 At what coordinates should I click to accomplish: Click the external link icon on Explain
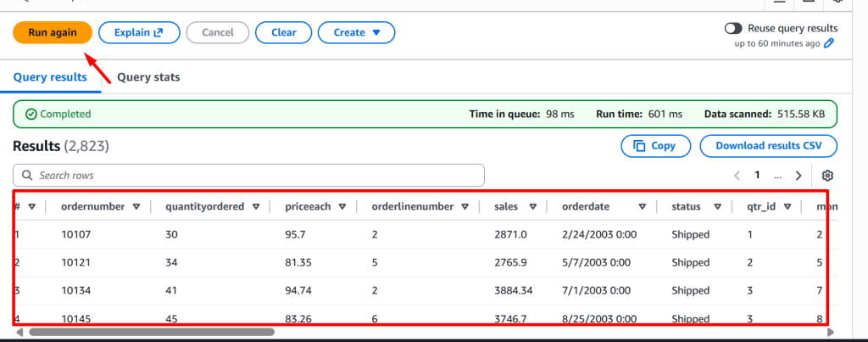(158, 33)
